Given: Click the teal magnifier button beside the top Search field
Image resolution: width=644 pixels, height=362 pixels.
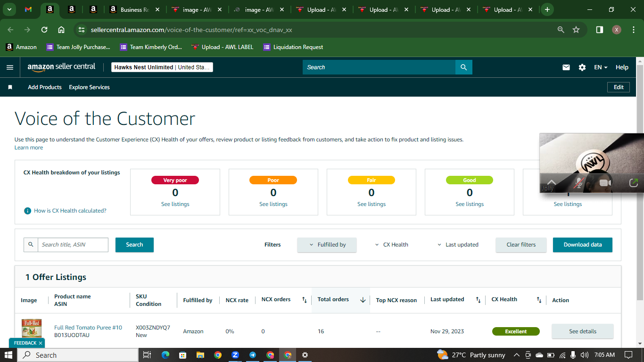Looking at the screenshot, I should click(x=464, y=67).
